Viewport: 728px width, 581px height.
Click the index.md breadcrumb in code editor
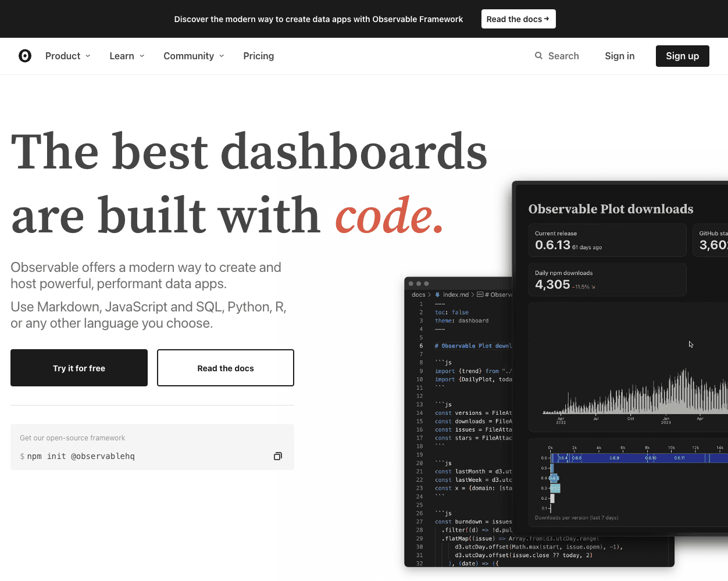(455, 295)
